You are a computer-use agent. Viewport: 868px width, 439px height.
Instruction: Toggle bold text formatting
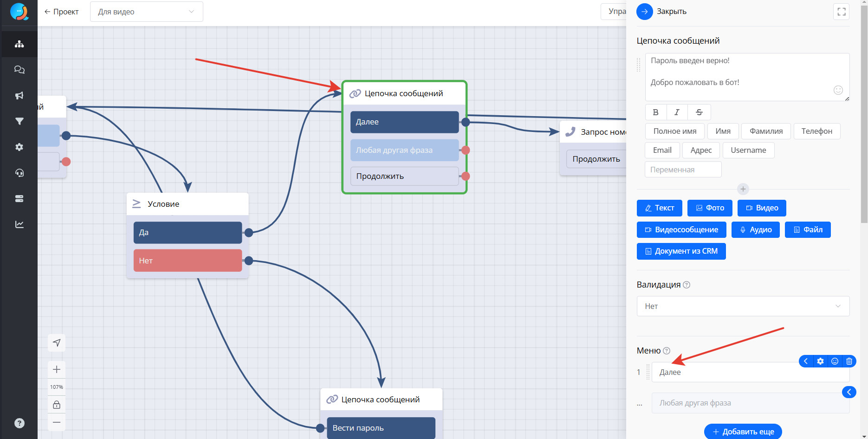(x=655, y=112)
